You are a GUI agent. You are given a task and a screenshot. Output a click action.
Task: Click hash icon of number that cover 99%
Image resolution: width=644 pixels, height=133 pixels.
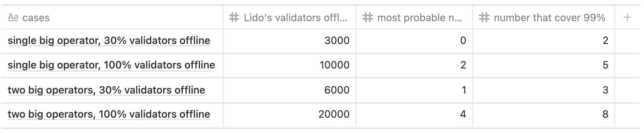[484, 17]
